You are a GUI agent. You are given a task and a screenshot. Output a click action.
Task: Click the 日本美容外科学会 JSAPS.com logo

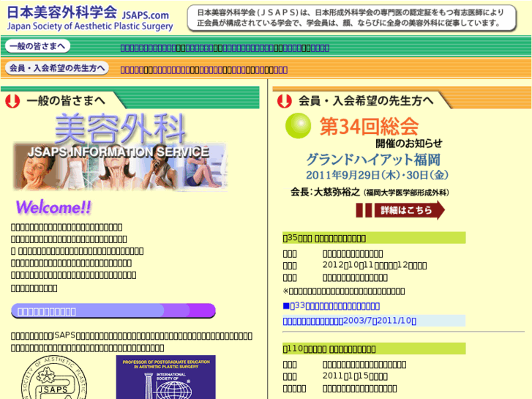coord(90,18)
